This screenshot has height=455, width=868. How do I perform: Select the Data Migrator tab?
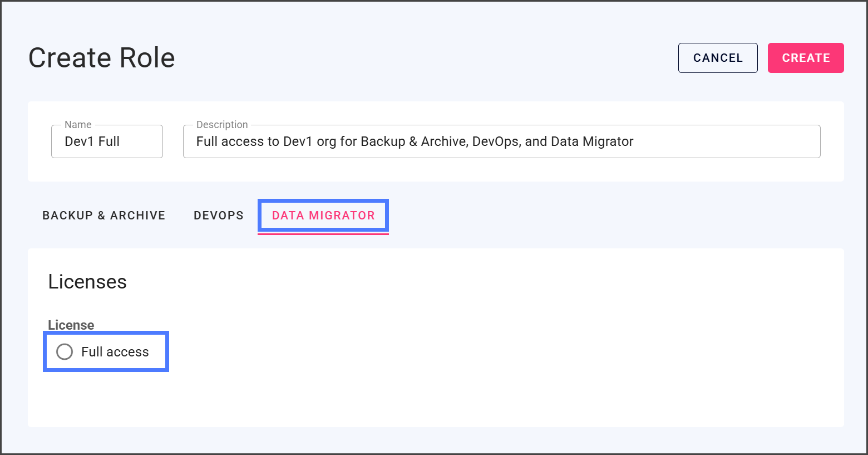point(323,216)
